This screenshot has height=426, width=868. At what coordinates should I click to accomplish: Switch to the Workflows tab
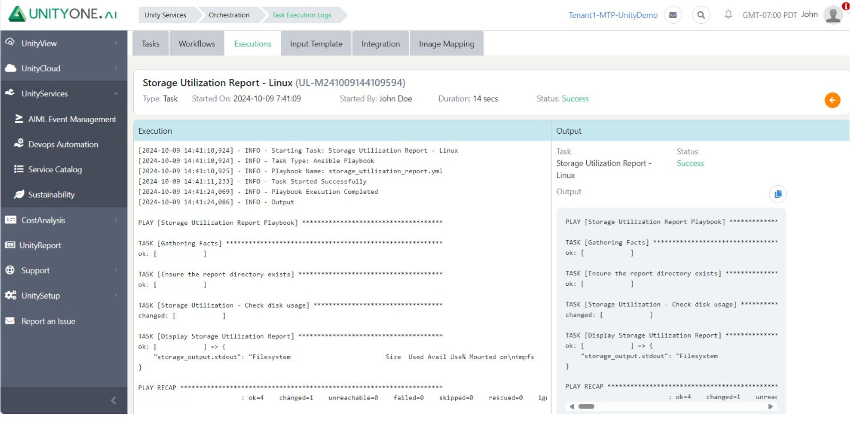[197, 44]
